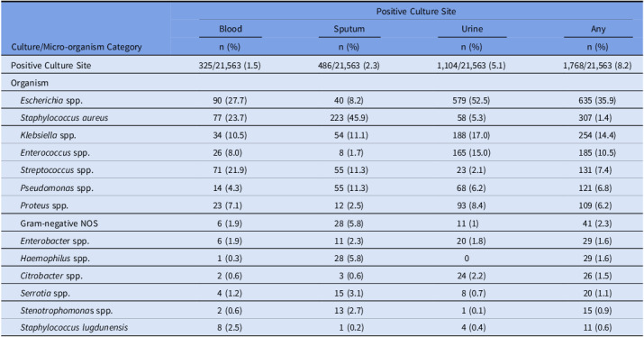
Task: Click the Organism section label
Action: click(x=30, y=83)
